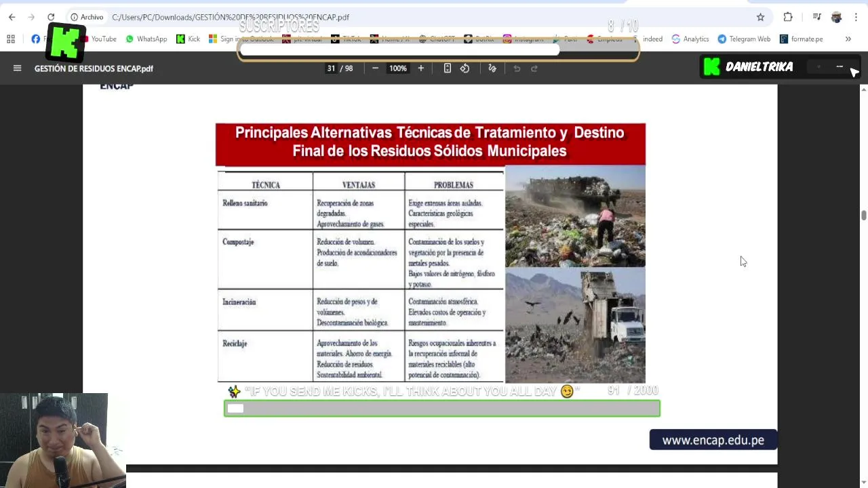Bookmark this page with the star icon
This screenshot has width=868, height=488.
coord(760,17)
